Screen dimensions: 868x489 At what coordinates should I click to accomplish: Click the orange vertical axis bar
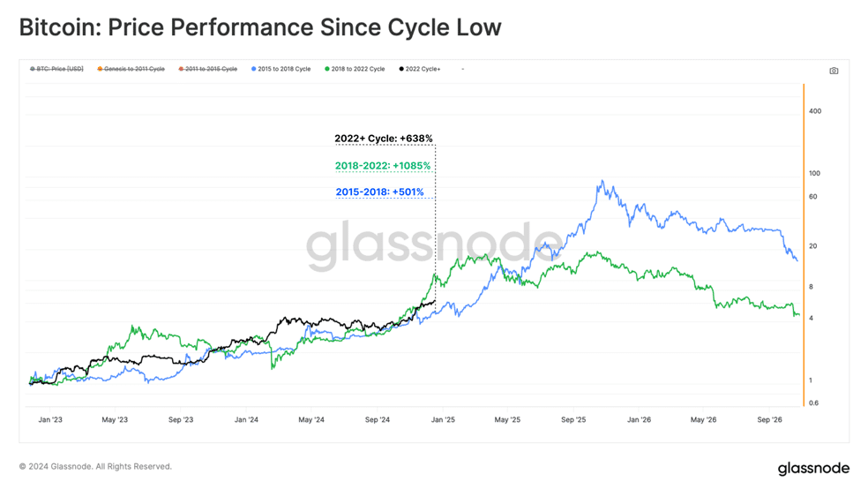point(804,244)
